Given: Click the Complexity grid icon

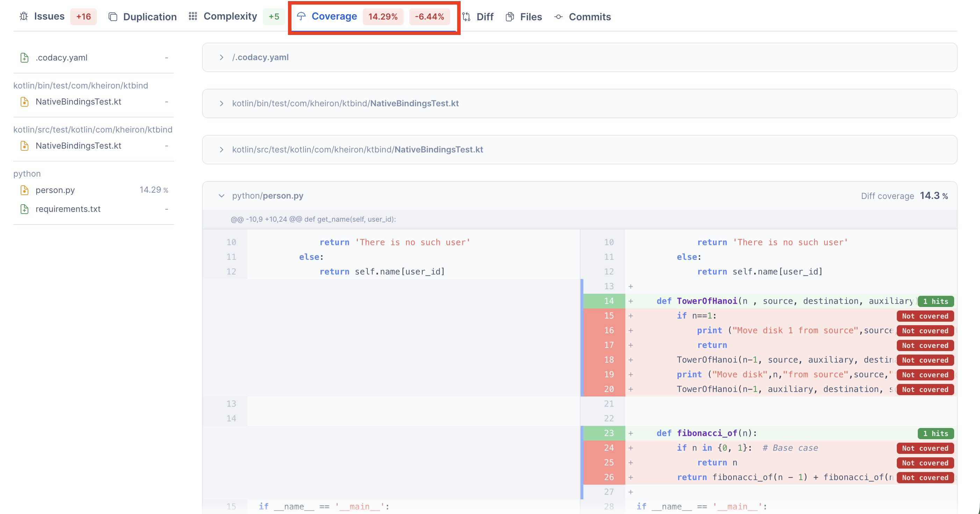Looking at the screenshot, I should pos(193,16).
